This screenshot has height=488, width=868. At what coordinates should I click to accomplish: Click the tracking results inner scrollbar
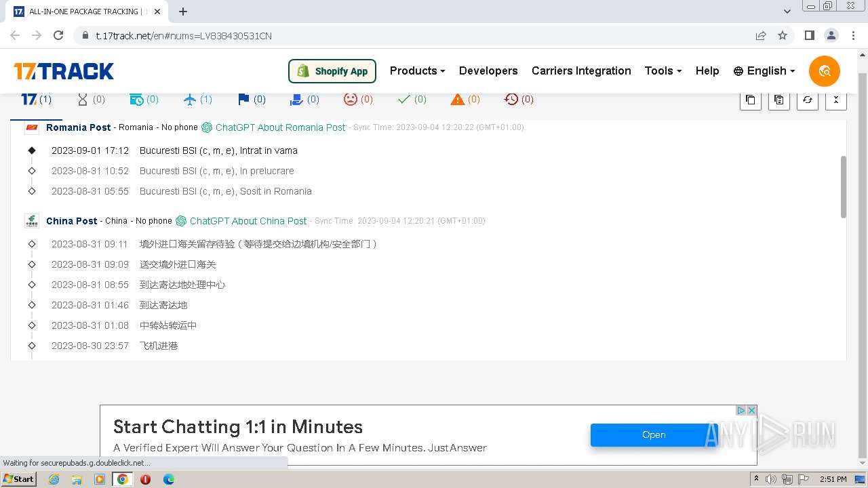coord(844,187)
